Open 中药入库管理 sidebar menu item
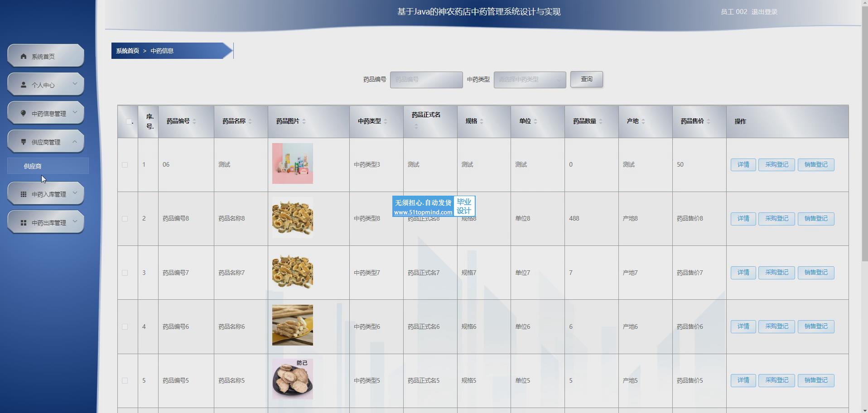The image size is (868, 413). (x=46, y=194)
